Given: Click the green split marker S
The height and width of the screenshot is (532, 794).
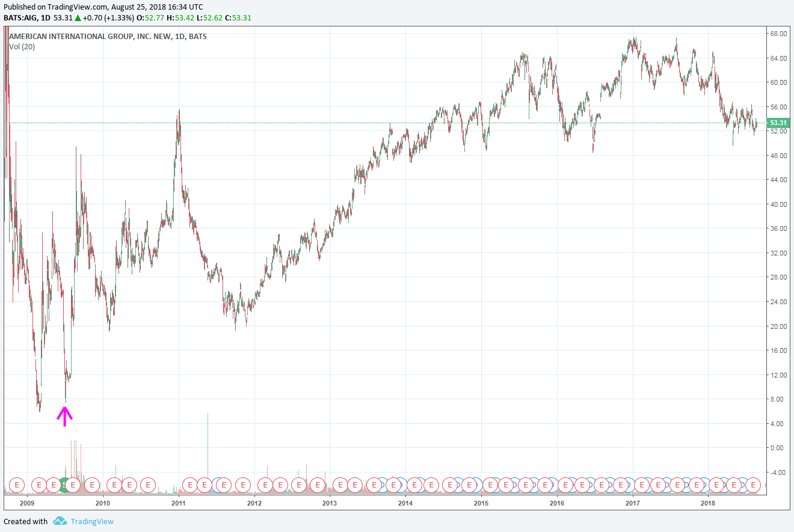Looking at the screenshot, I should tap(64, 484).
